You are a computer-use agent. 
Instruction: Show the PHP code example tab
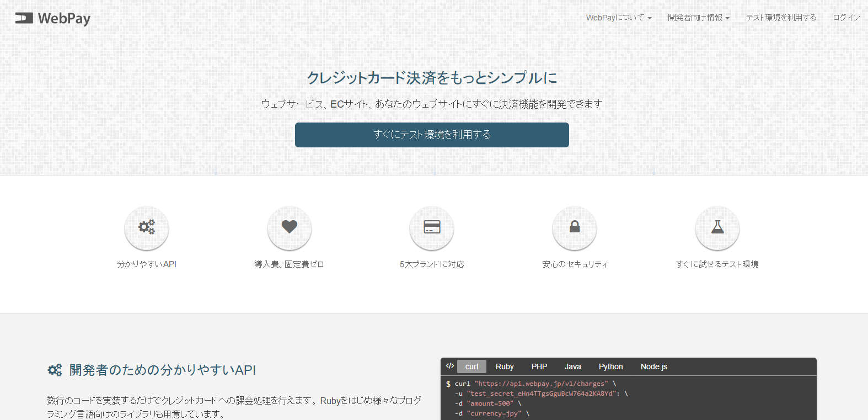(539, 366)
